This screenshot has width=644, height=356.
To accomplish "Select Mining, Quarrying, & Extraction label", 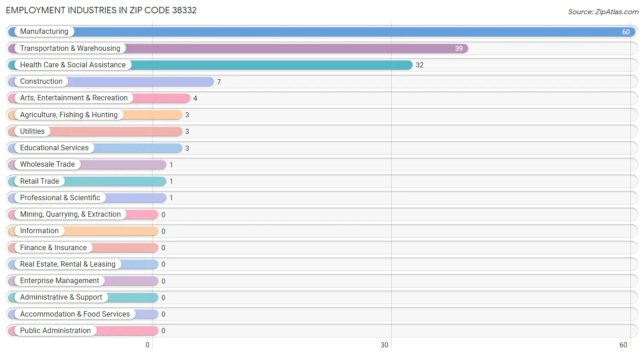I will coord(71,214).
